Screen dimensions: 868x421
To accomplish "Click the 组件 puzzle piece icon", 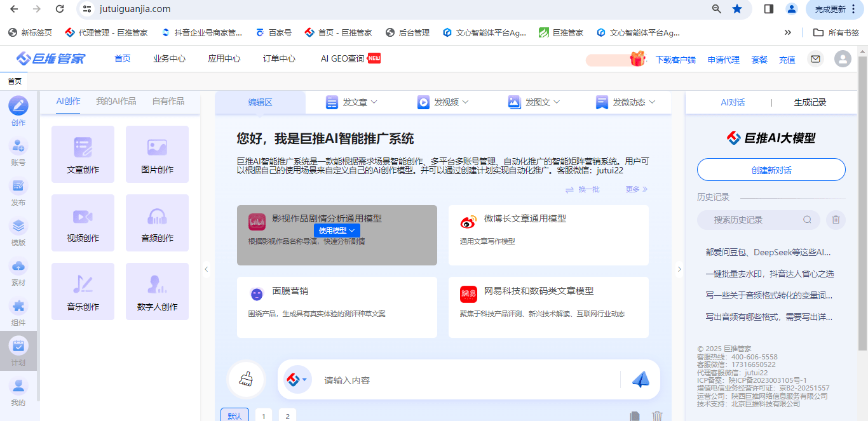I will pos(18,307).
